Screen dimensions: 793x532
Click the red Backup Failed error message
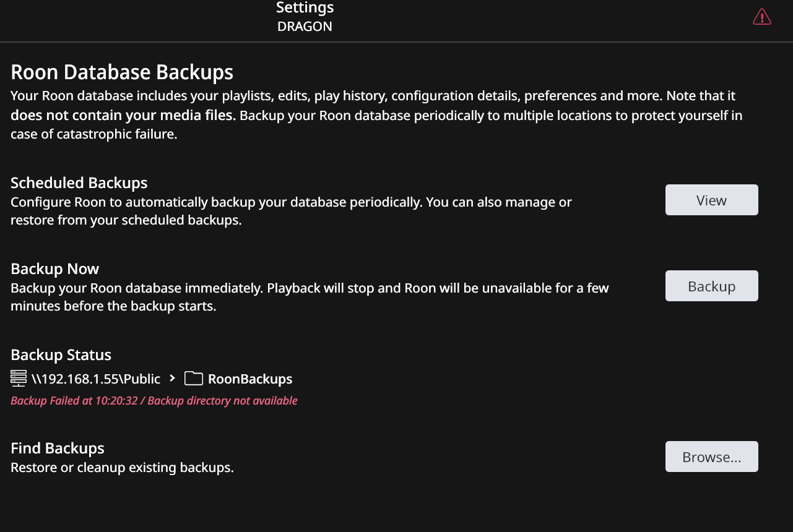click(154, 401)
